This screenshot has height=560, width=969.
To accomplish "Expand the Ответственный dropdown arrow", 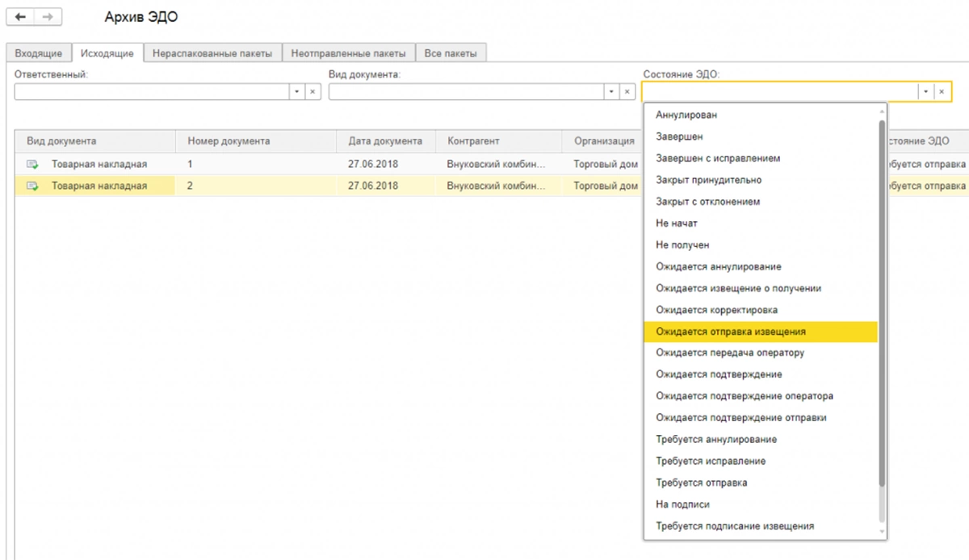I will click(296, 92).
